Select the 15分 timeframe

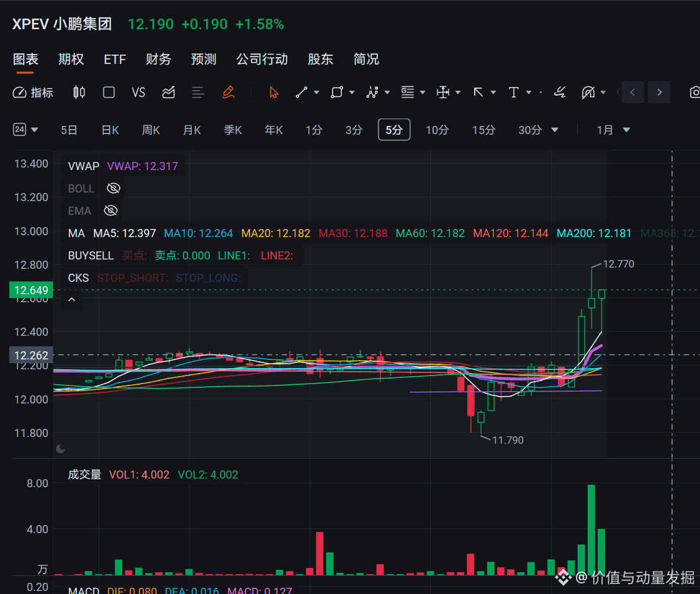484,130
